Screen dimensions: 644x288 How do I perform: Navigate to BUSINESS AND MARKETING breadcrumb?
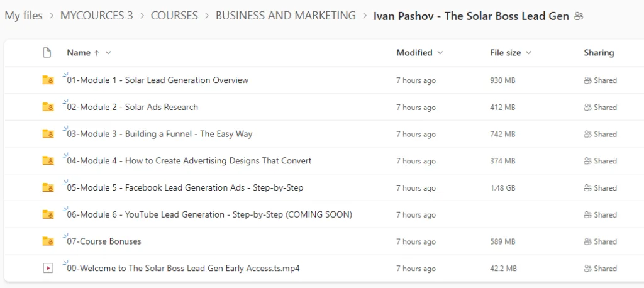point(286,16)
